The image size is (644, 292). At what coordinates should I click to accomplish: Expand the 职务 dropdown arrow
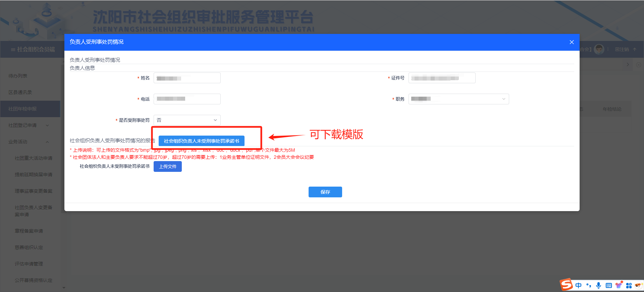(503, 99)
